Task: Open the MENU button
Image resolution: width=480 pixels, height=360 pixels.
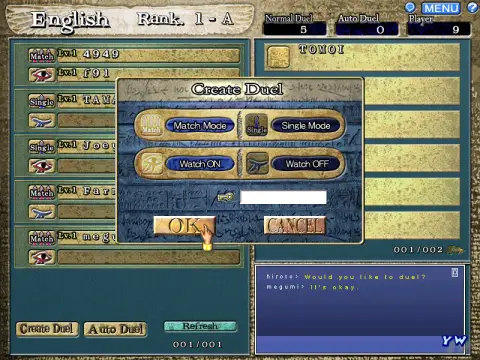Action: coord(441,8)
